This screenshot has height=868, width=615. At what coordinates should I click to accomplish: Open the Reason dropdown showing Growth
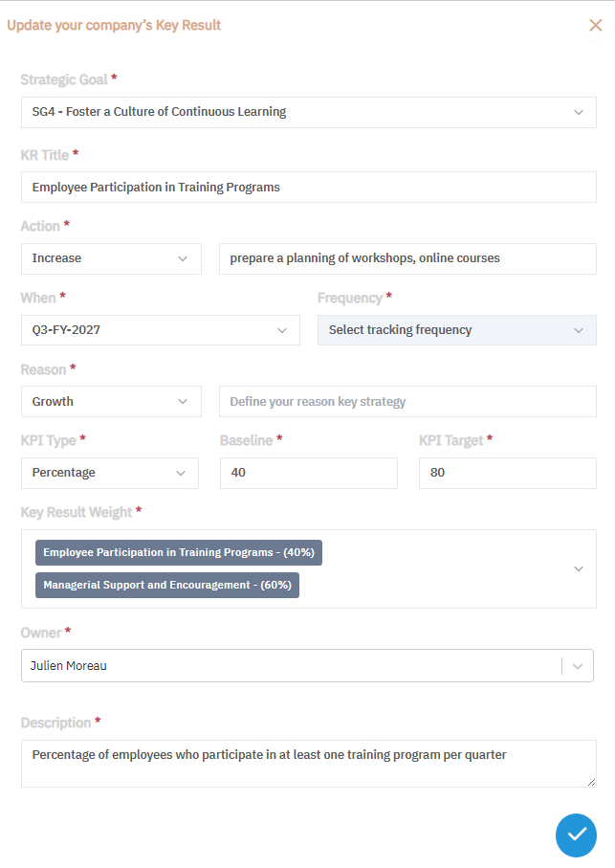tap(111, 402)
